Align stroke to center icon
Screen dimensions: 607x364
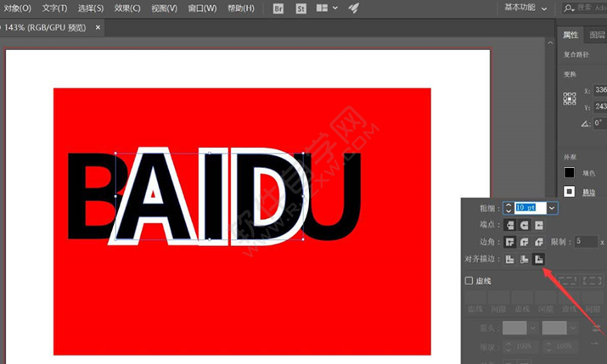[x=510, y=259]
